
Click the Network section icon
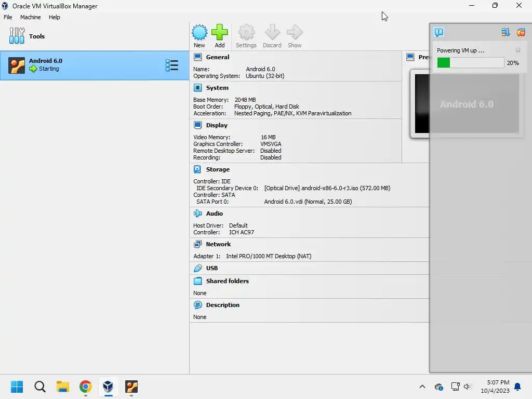[x=197, y=244]
